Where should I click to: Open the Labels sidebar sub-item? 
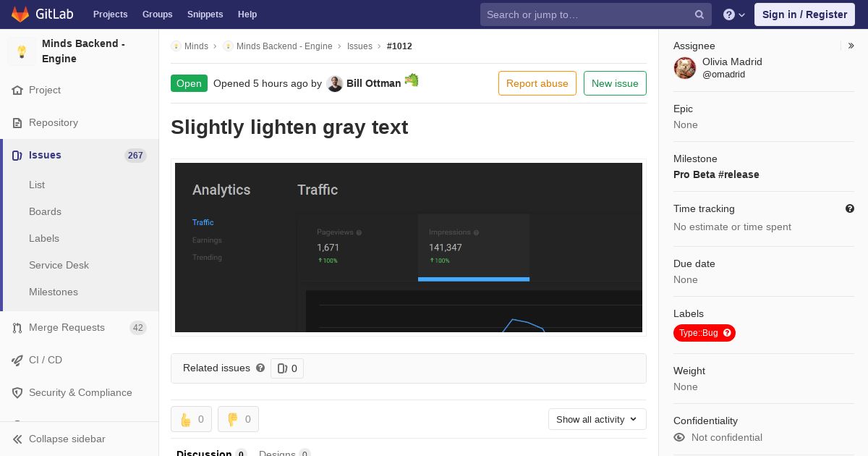click(44, 238)
